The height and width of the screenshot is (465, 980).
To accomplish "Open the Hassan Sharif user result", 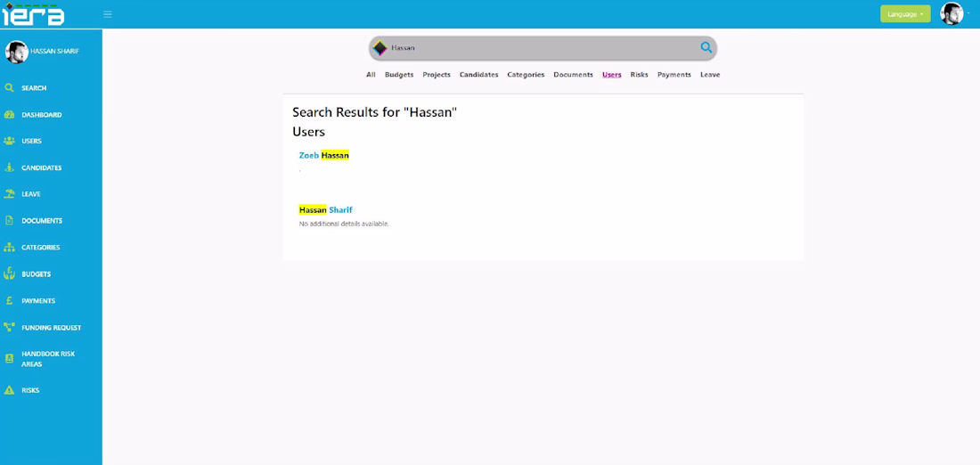I will (325, 210).
